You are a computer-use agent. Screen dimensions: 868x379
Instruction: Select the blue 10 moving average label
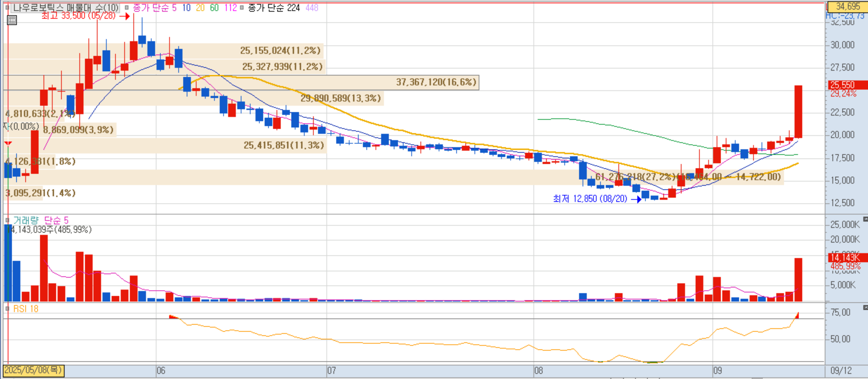coord(186,8)
